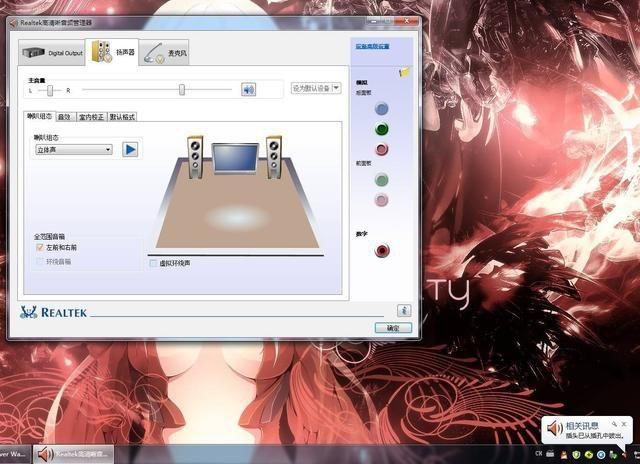Toggle the 左前和右前 checkbox
The height and width of the screenshot is (464, 640).
point(40,247)
